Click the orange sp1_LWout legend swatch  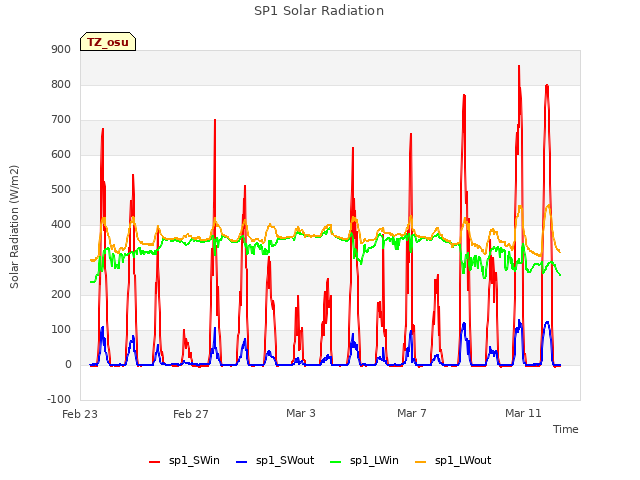(420, 462)
